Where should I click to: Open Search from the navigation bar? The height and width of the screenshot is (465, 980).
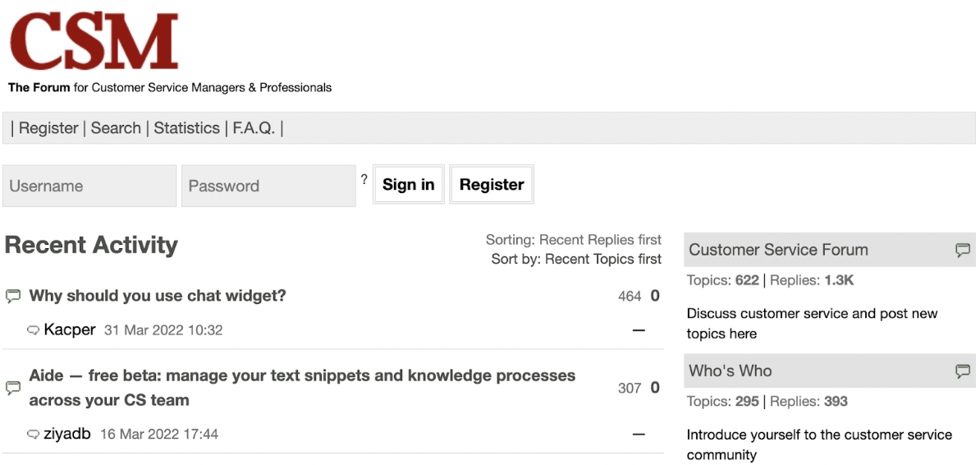coord(116,128)
